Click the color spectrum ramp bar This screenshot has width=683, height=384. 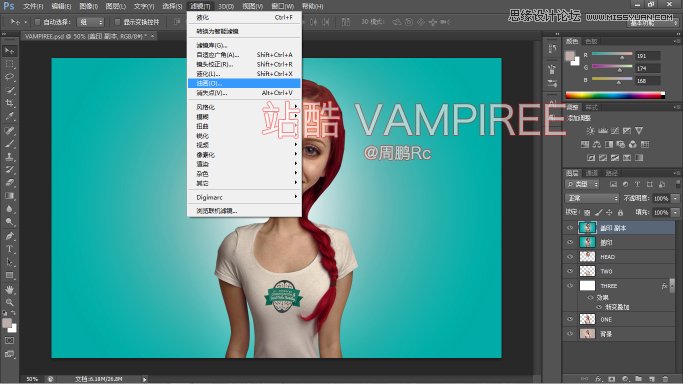coord(615,95)
